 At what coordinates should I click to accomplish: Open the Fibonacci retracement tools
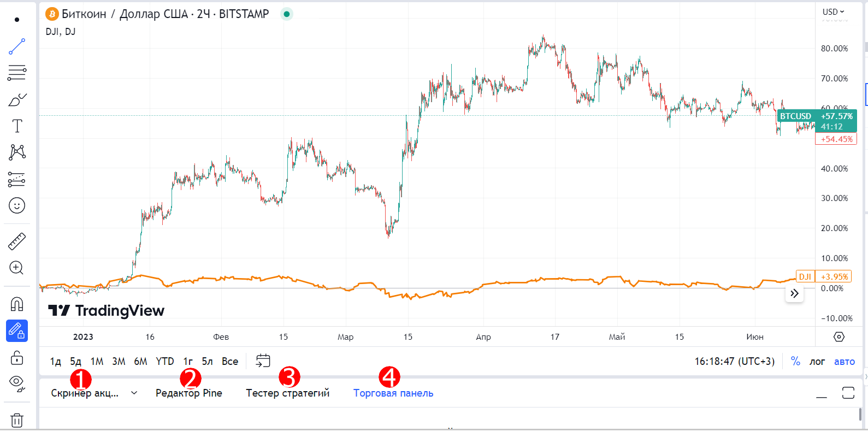click(17, 73)
